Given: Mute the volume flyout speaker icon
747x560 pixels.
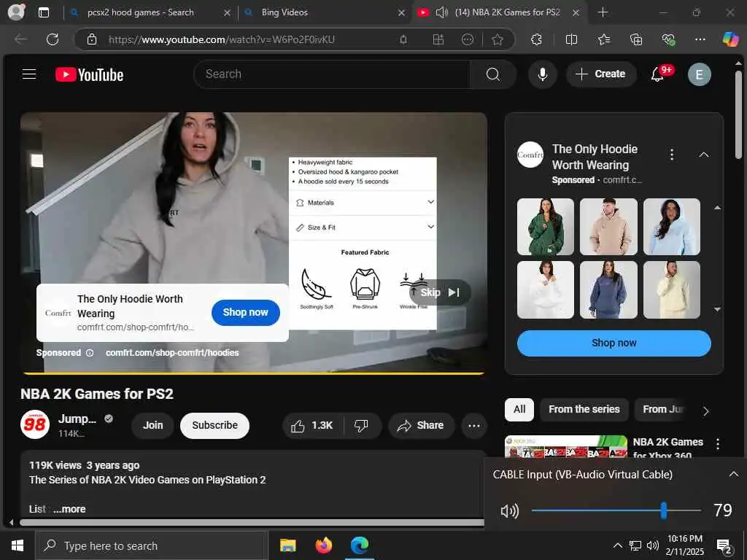Looking at the screenshot, I should click(509, 511).
